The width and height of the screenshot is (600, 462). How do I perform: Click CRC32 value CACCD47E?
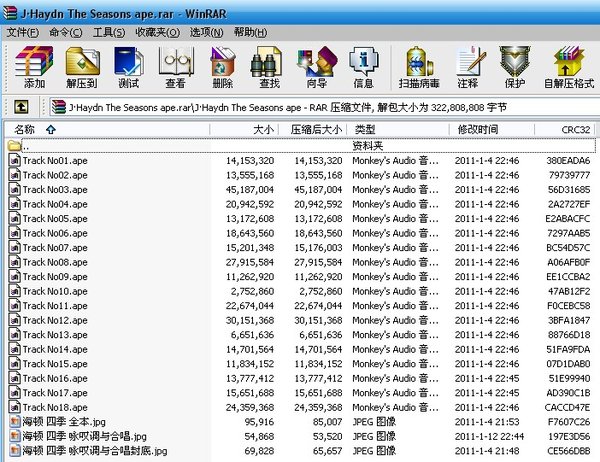point(567,408)
